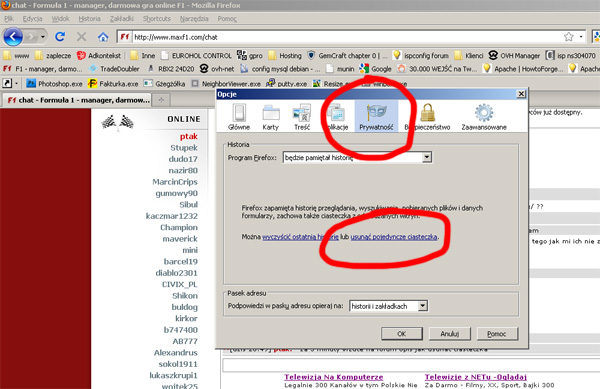The height and width of the screenshot is (389, 600).
Task: Open the Karty options panel
Action: (271, 117)
